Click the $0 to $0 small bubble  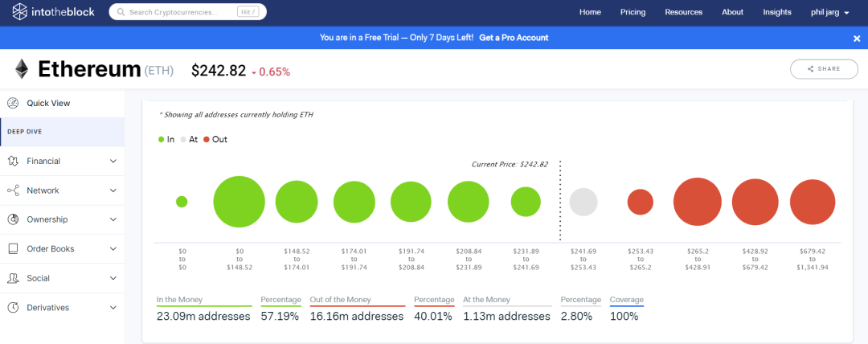coord(182,202)
